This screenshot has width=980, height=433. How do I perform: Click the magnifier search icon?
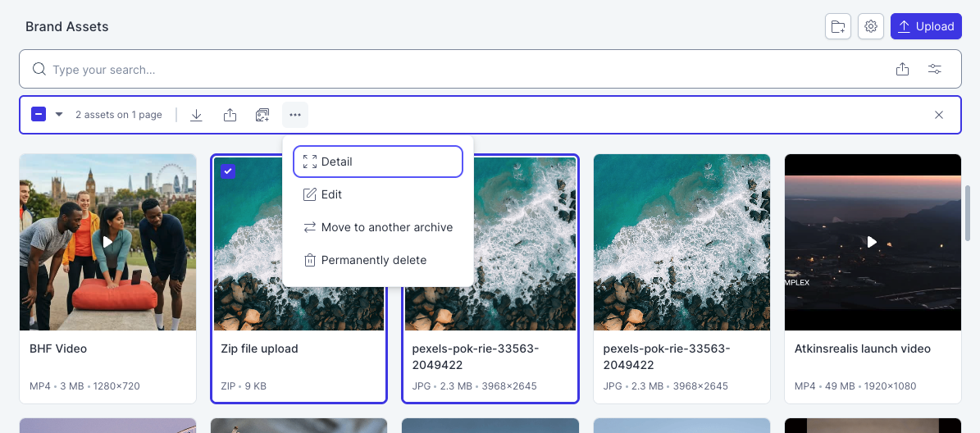[x=39, y=69]
